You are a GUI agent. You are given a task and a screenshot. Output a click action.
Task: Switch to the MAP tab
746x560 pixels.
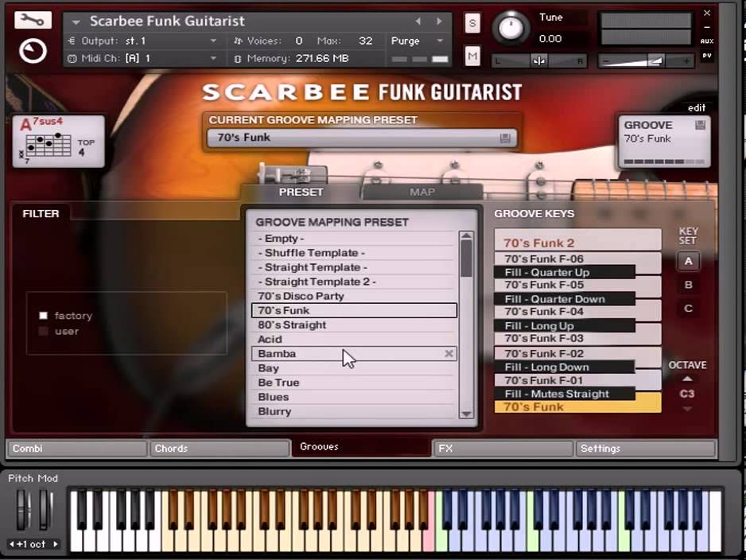pos(422,192)
